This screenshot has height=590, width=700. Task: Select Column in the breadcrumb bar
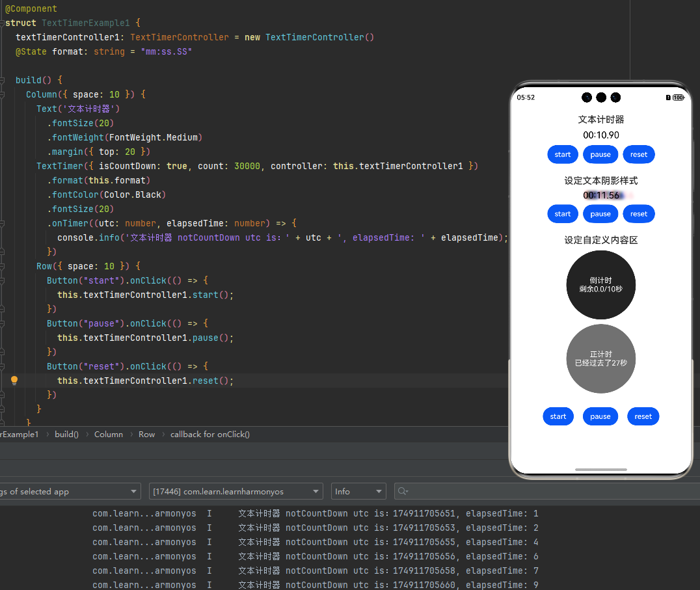coord(109,435)
